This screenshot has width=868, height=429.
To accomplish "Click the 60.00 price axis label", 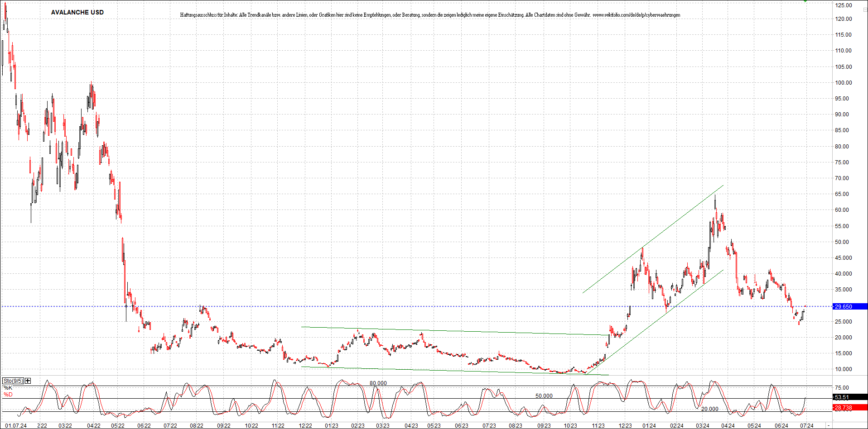I will (x=842, y=210).
